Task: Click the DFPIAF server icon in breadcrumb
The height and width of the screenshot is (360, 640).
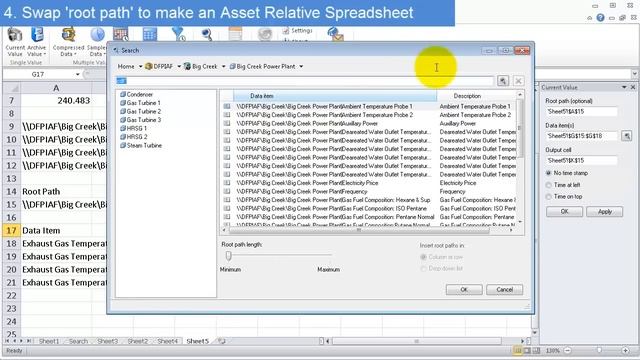Action: coord(149,66)
